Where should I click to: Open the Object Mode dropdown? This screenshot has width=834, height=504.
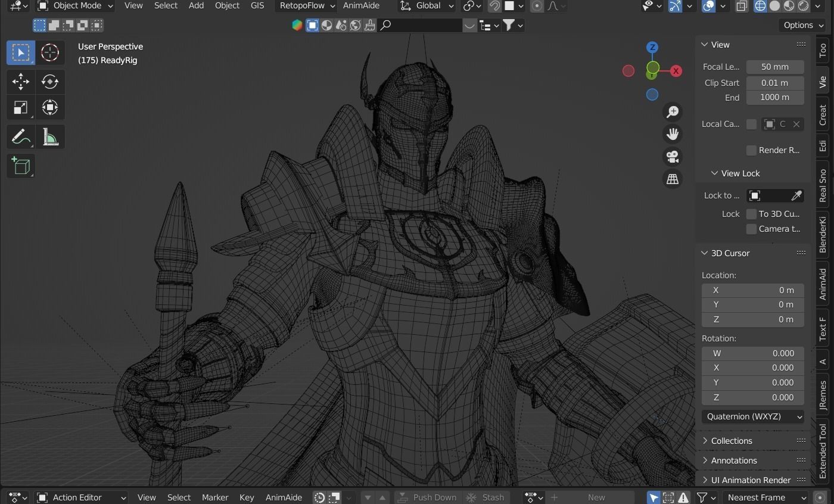click(x=74, y=6)
